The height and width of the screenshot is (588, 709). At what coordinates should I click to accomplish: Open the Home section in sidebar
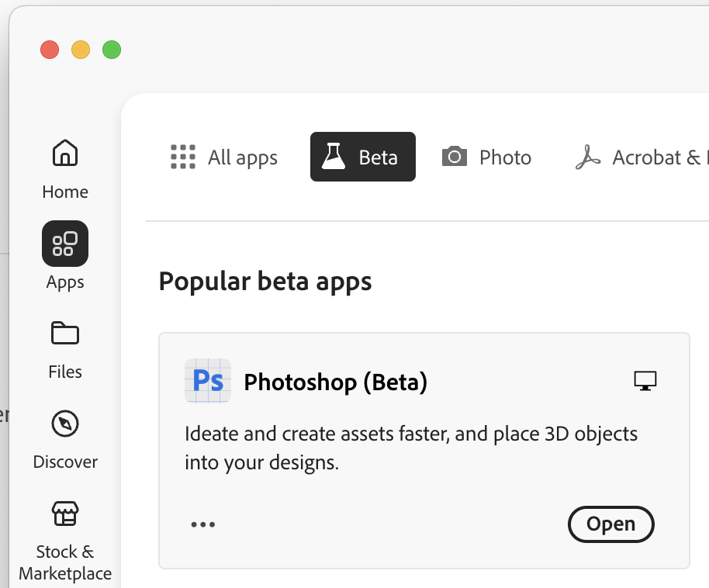coord(64,167)
